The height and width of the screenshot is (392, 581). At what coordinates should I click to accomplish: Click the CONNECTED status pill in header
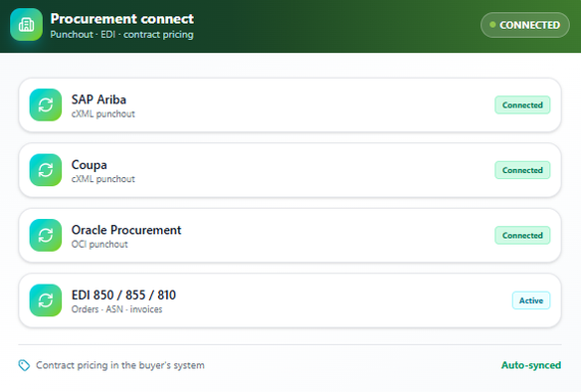click(x=525, y=25)
